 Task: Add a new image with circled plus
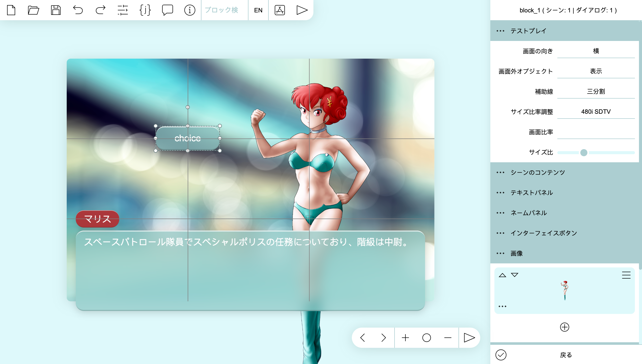coord(565,327)
